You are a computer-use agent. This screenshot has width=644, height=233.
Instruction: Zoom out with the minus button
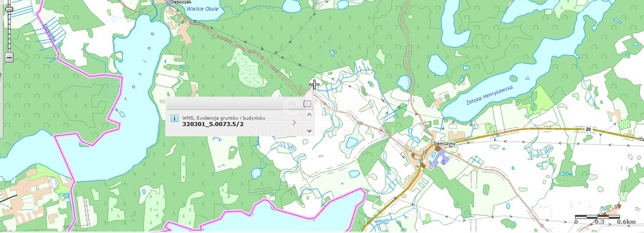[9, 58]
